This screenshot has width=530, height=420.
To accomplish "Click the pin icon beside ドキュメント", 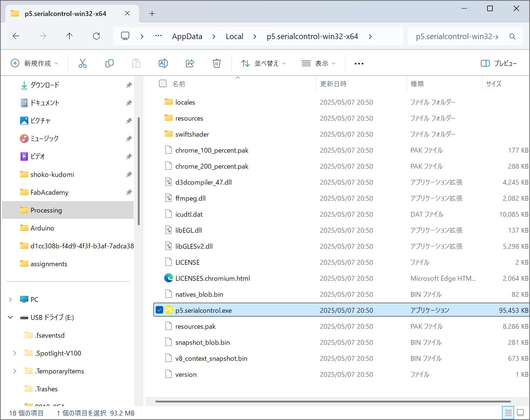I will coord(129,103).
